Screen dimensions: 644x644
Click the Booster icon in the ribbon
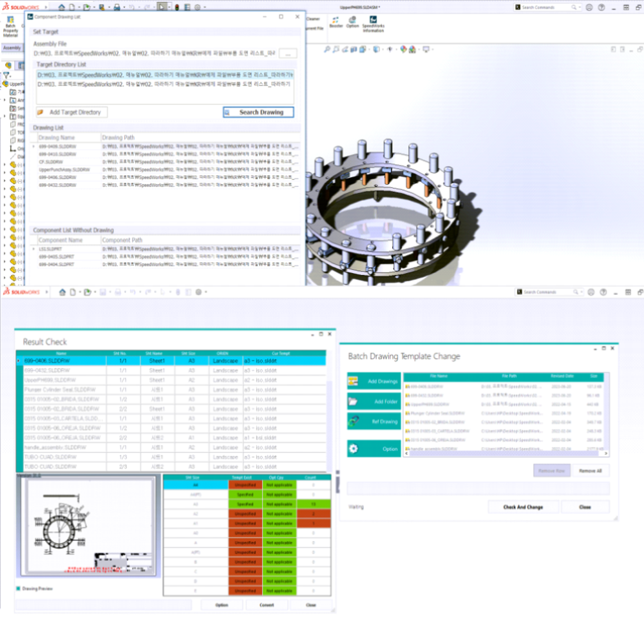336,21
